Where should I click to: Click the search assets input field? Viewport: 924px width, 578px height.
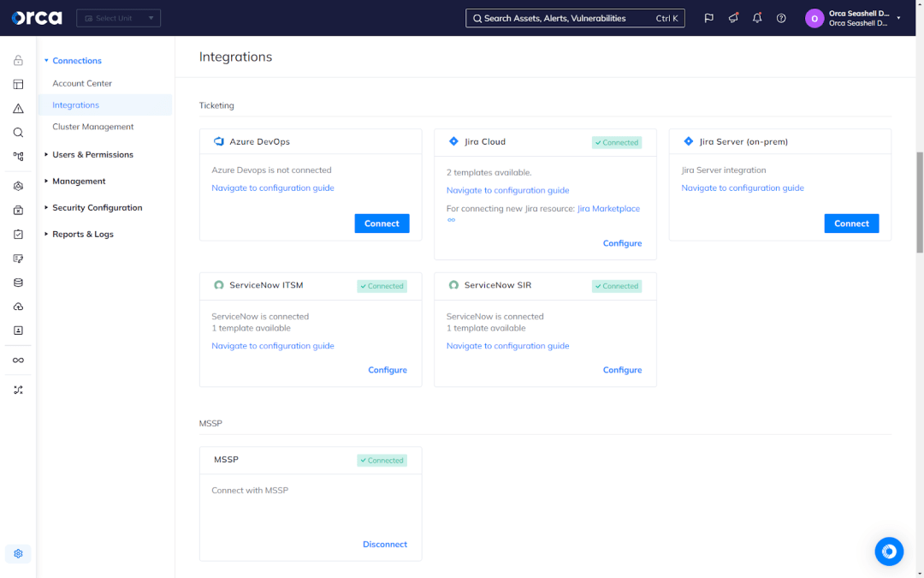click(575, 18)
